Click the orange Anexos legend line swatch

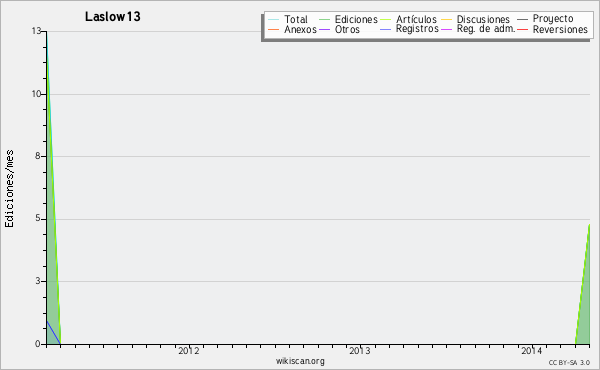point(274,29)
